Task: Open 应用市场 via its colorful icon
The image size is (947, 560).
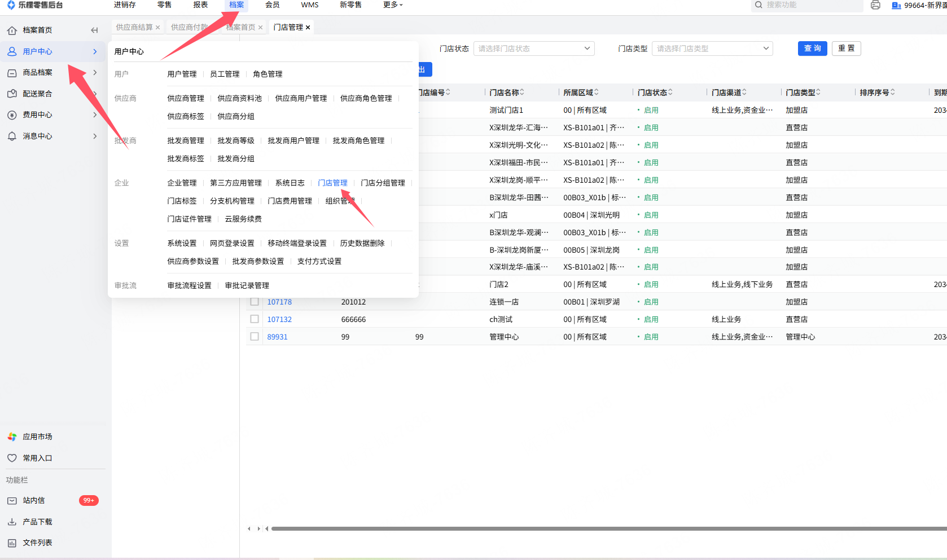Action: click(x=12, y=437)
